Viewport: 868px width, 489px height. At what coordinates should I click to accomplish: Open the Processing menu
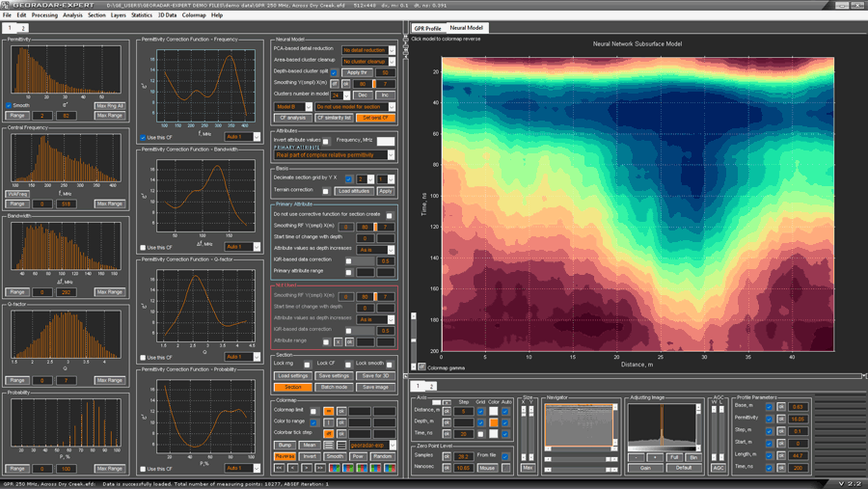(x=44, y=15)
